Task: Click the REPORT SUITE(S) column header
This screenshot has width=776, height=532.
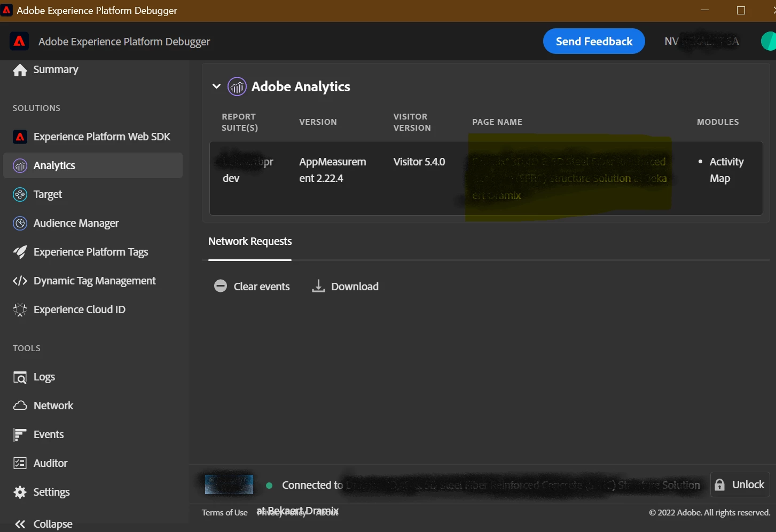Action: 240,122
